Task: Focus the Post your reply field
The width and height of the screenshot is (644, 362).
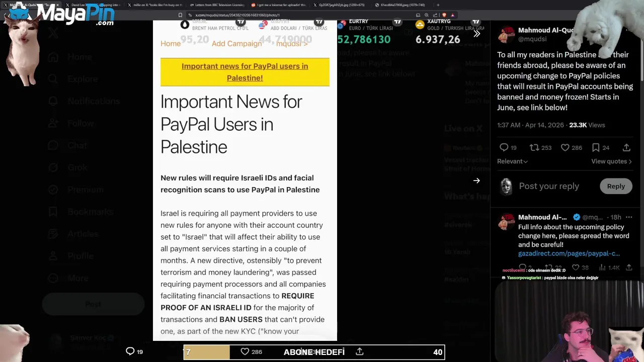Action: coord(549,186)
